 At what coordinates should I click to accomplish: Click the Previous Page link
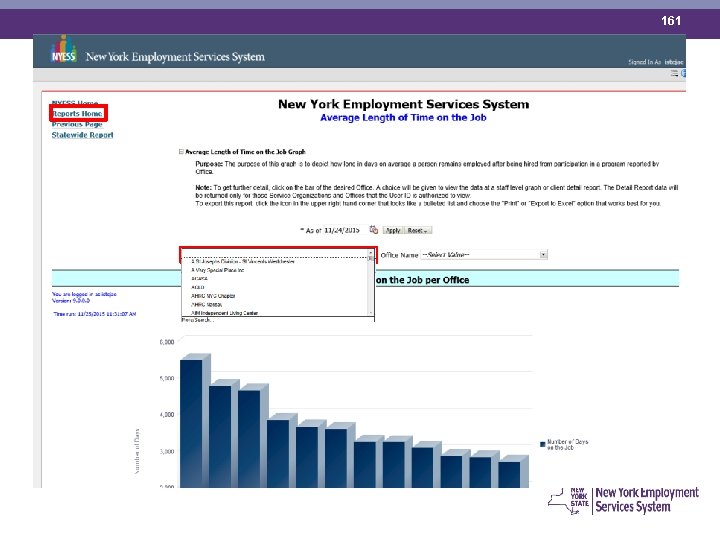pos(77,124)
